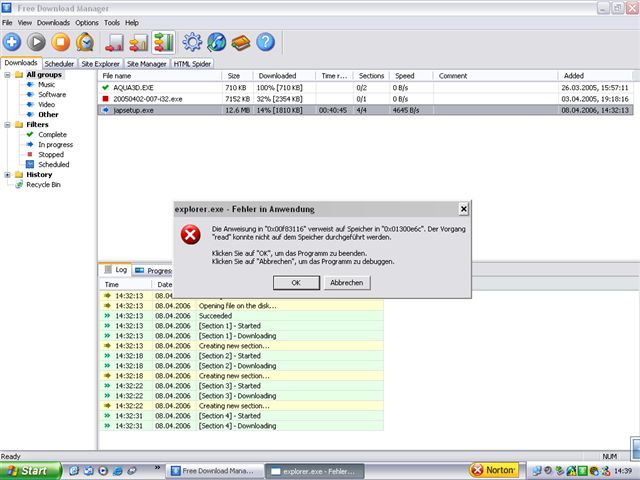
Task: Click the globe dial-up connection icon
Action: (217, 42)
